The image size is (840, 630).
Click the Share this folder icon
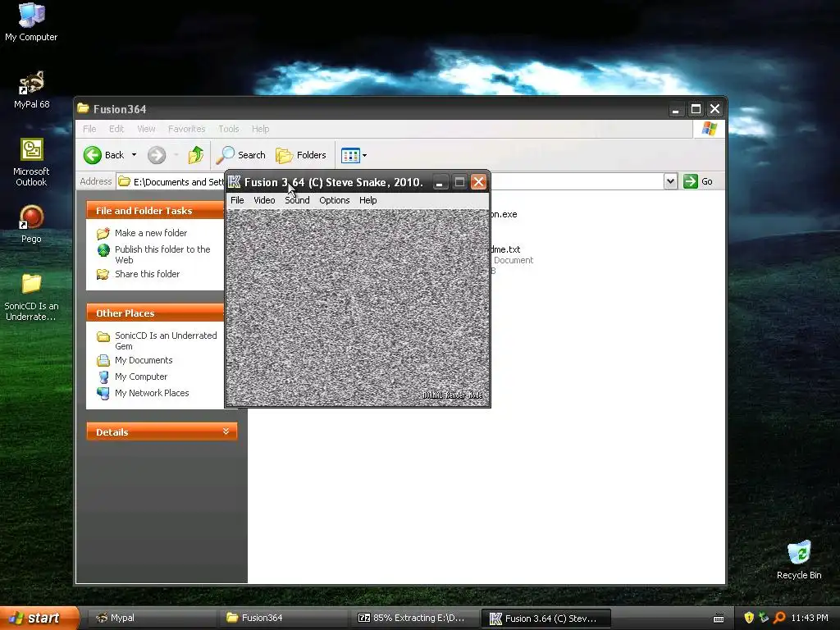coord(103,274)
